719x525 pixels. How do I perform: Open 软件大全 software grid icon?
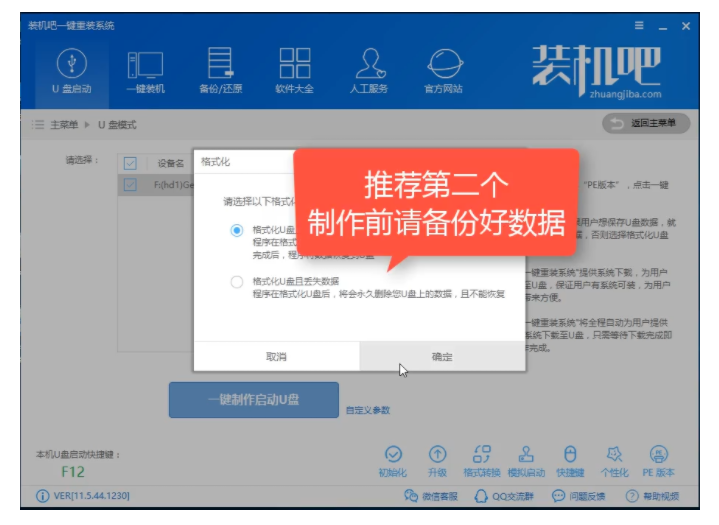click(x=294, y=64)
